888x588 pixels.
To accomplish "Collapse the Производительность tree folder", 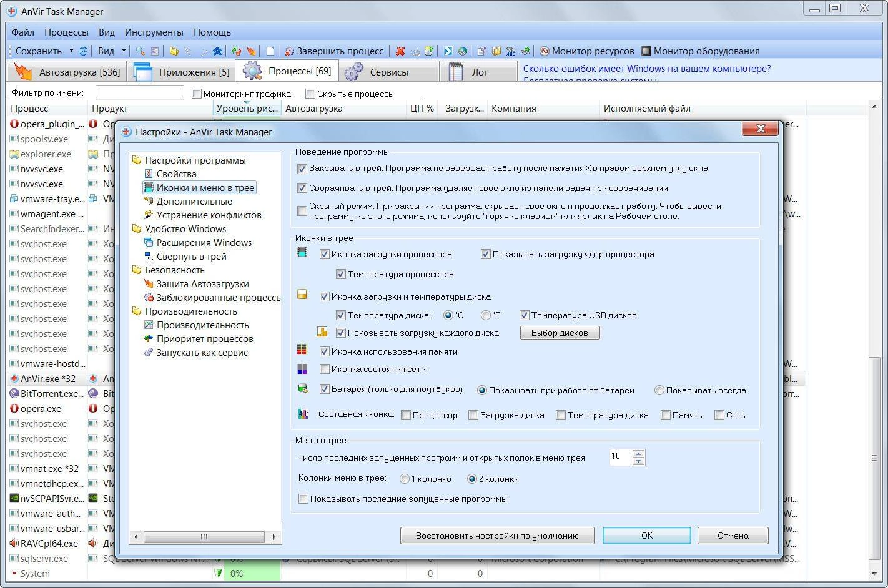I will coord(137,311).
